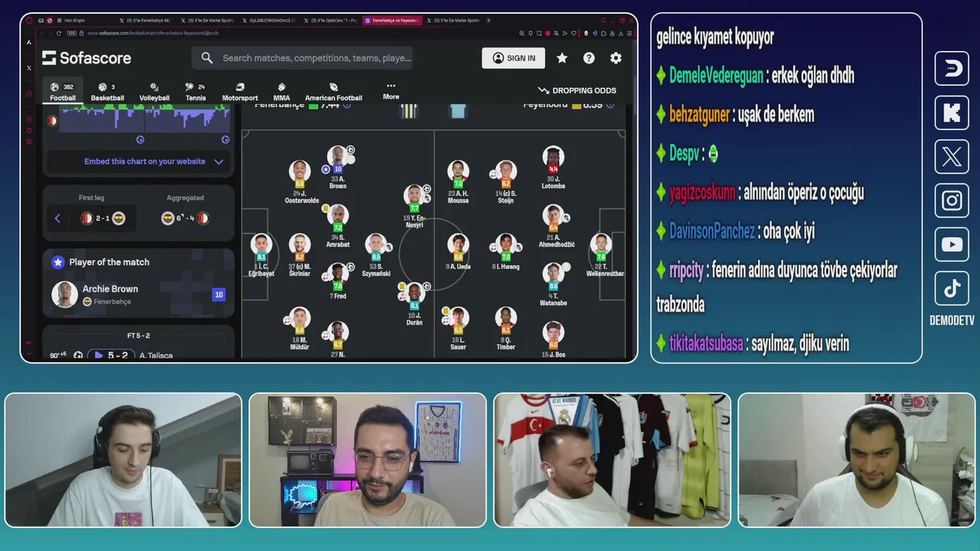Click the Fenerbahçe home kit icon

(x=410, y=112)
